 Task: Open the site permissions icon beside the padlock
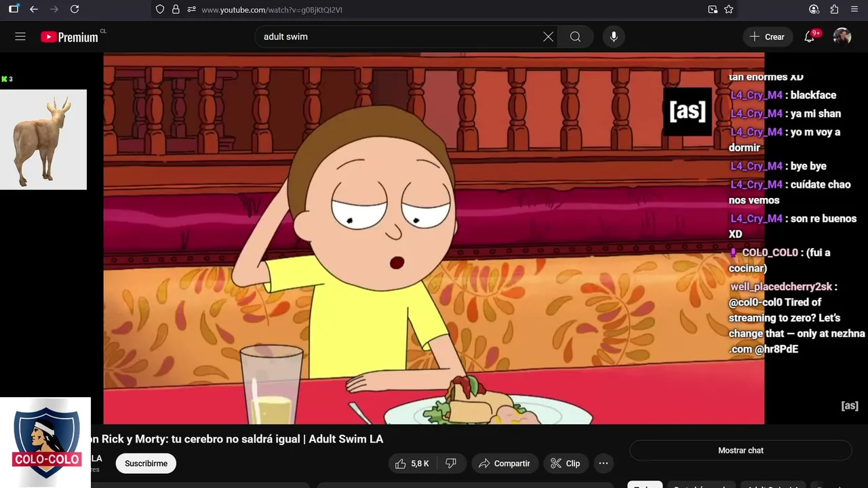point(191,9)
